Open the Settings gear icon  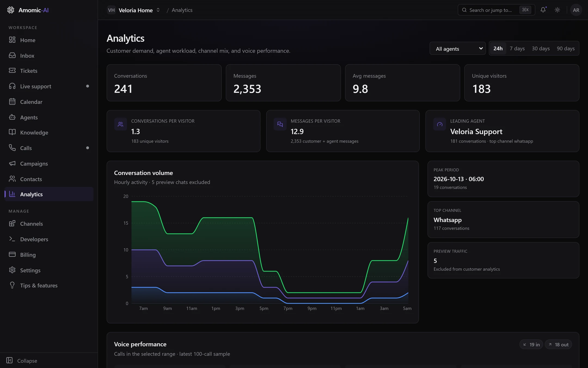tap(12, 270)
